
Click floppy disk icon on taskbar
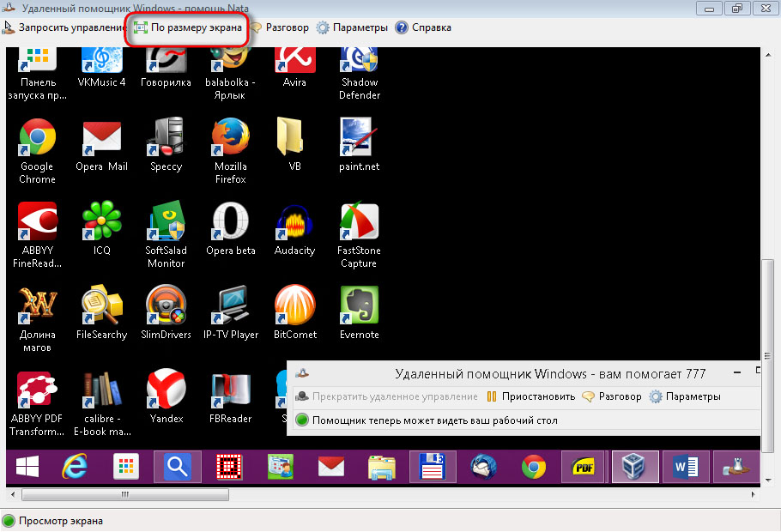[x=433, y=468]
